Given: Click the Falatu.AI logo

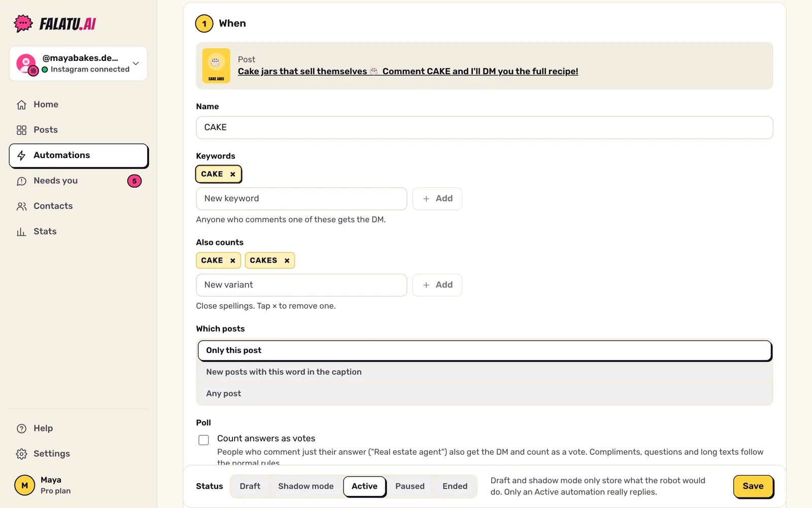Looking at the screenshot, I should 55,23.
